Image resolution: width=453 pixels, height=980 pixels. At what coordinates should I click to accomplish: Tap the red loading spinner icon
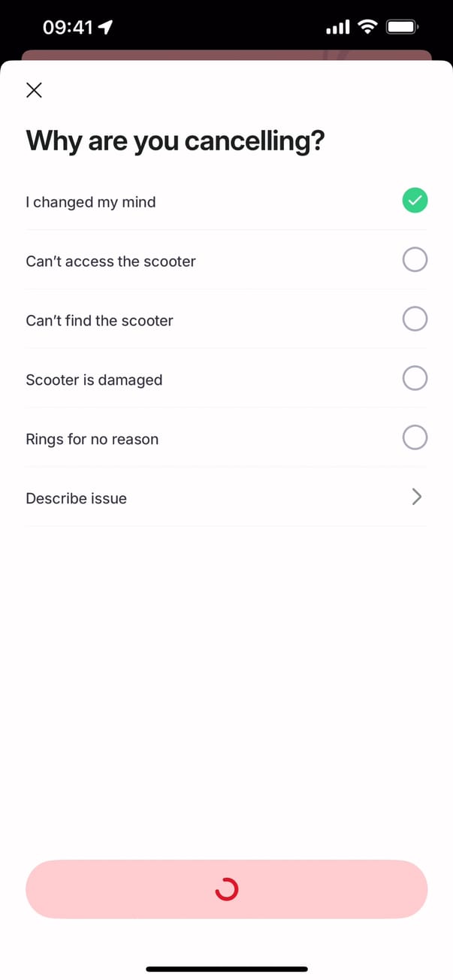(x=226, y=890)
